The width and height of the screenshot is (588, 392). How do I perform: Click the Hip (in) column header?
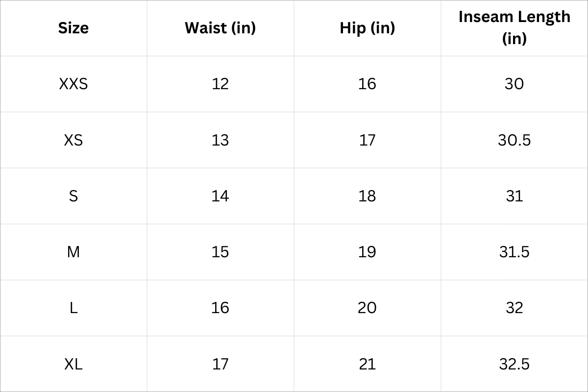tap(367, 28)
